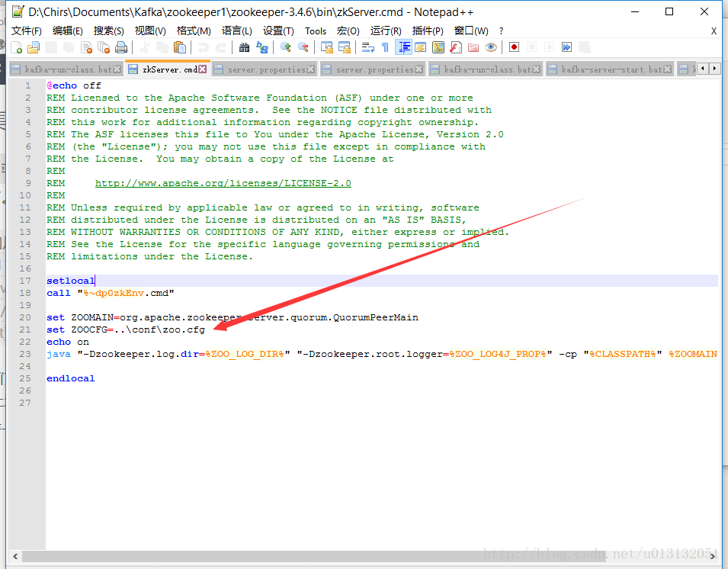
Task: Click the greyed Cut scissors icon
Action: [x=145, y=47]
